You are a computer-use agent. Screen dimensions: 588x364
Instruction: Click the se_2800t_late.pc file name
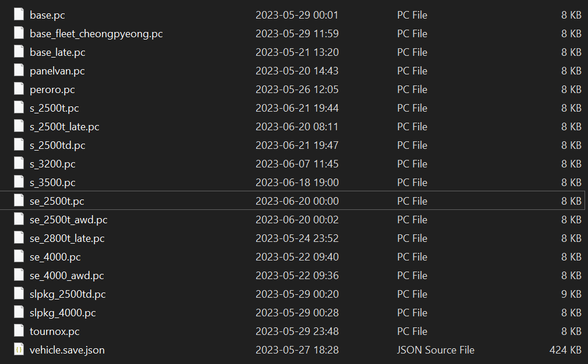pos(67,238)
